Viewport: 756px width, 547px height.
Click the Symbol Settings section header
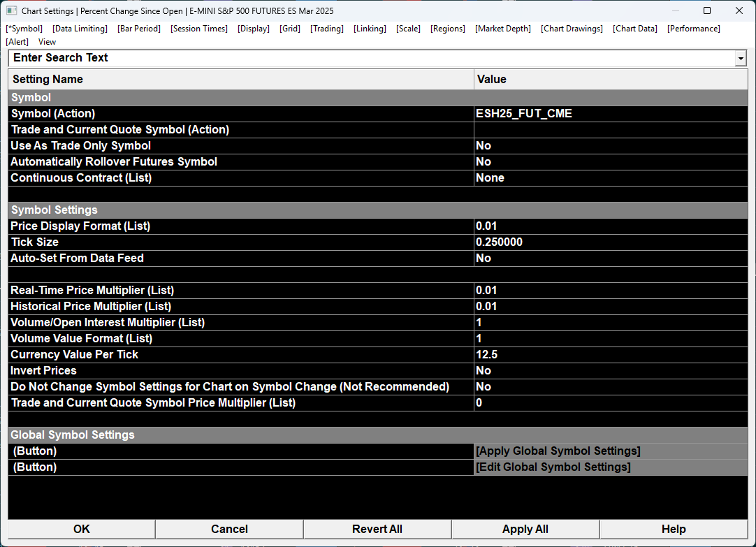pos(378,210)
